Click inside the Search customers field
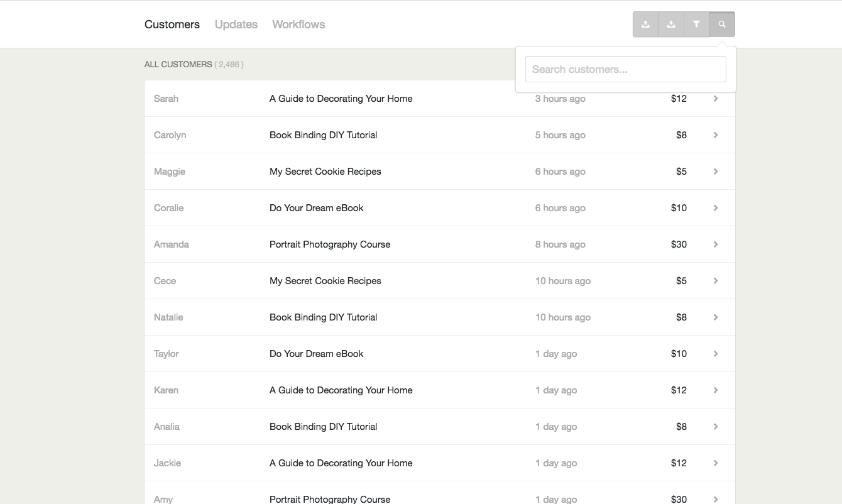Viewport: 842px width, 504px height. (626, 69)
